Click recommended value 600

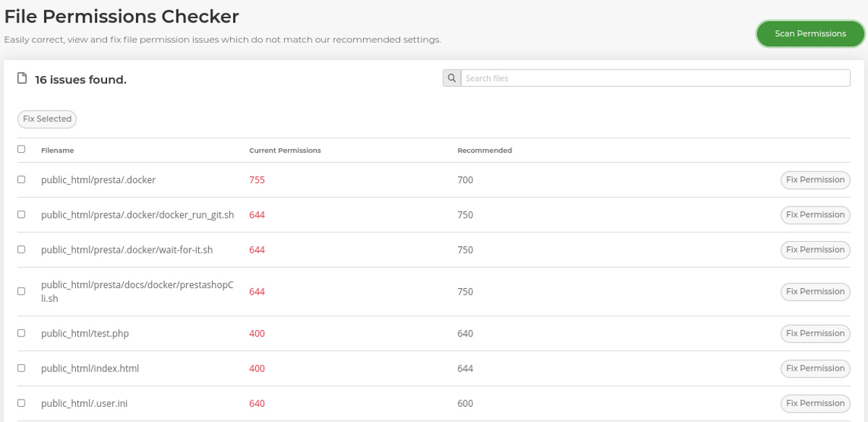[x=465, y=403]
